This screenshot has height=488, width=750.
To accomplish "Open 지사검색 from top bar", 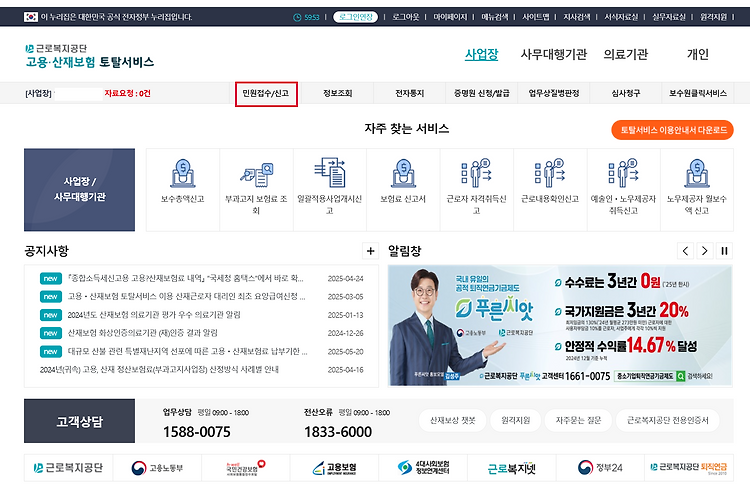I will click(576, 17).
